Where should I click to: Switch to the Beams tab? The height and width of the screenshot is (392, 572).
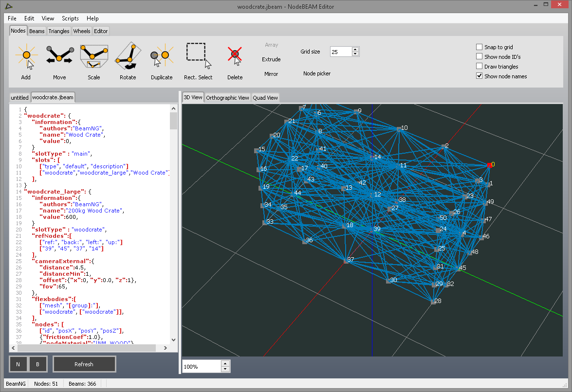[37, 31]
